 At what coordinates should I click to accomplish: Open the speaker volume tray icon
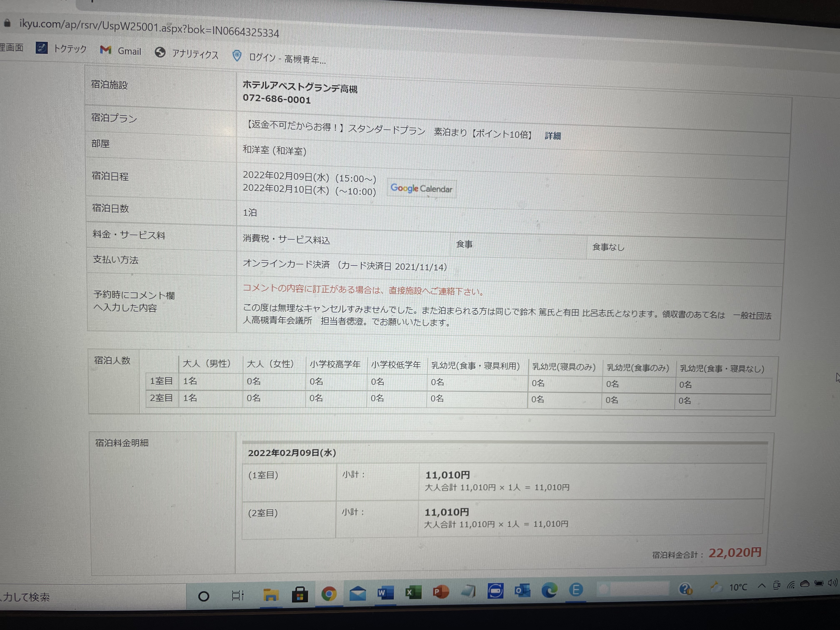[832, 582]
